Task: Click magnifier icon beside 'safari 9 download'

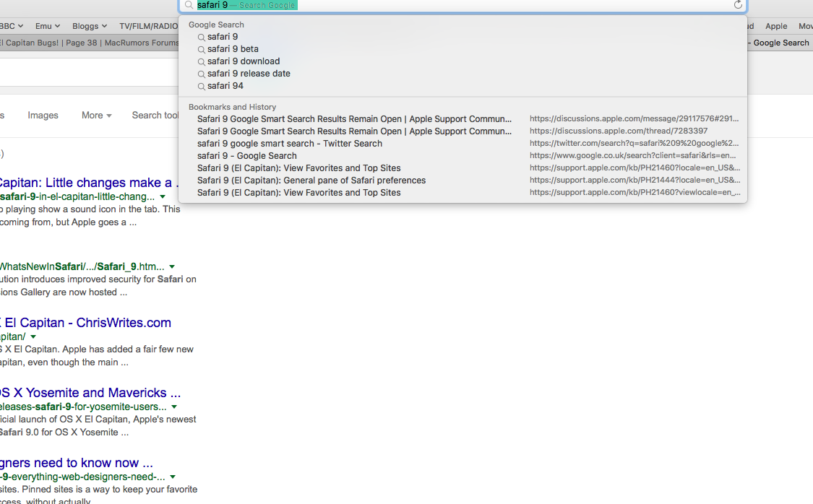Action: pyautogui.click(x=201, y=62)
